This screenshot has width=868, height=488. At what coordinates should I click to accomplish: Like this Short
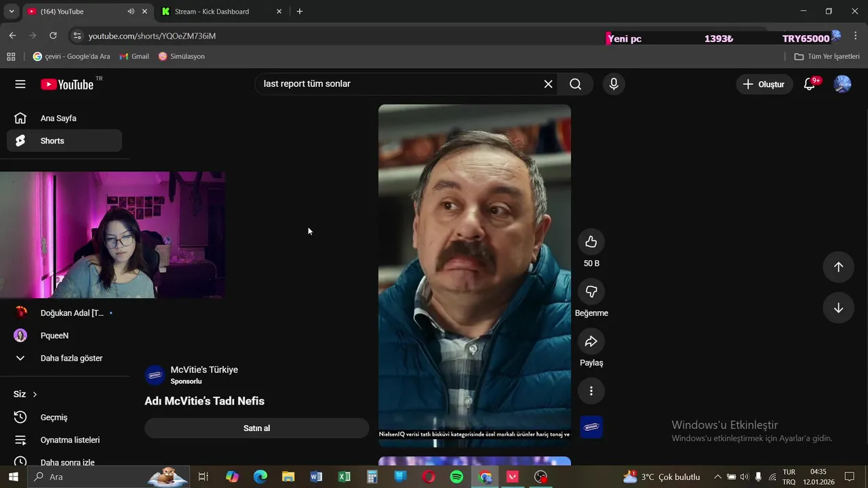tap(591, 242)
